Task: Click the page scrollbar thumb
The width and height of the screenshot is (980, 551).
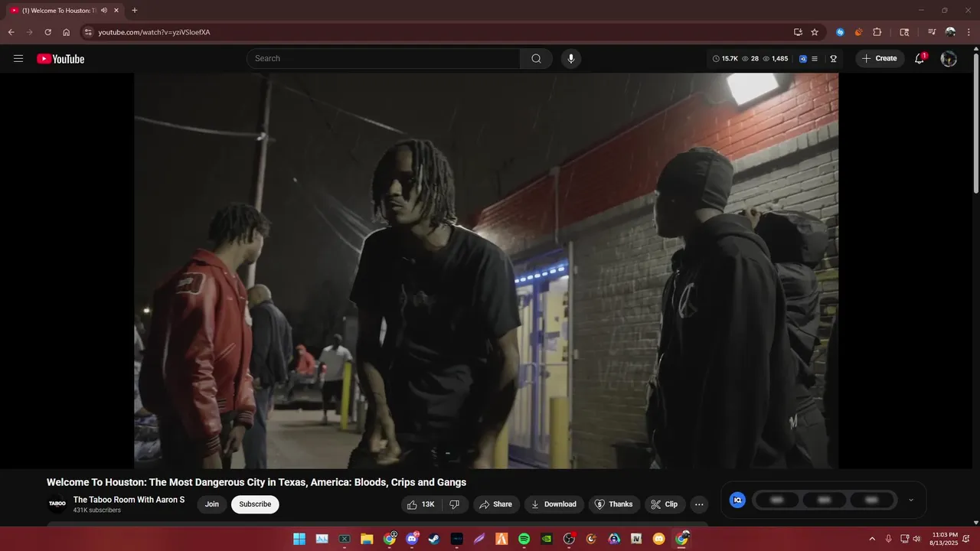Action: (x=975, y=122)
